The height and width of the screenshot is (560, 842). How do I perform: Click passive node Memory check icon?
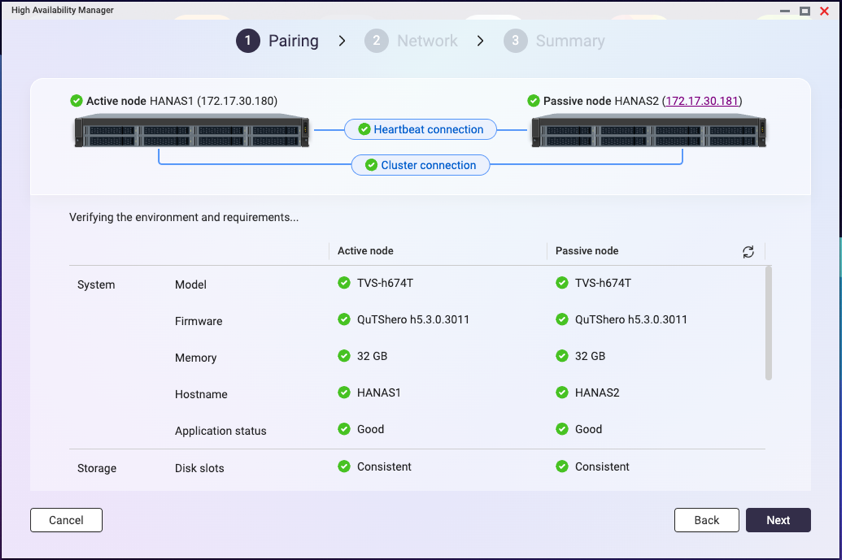click(562, 356)
